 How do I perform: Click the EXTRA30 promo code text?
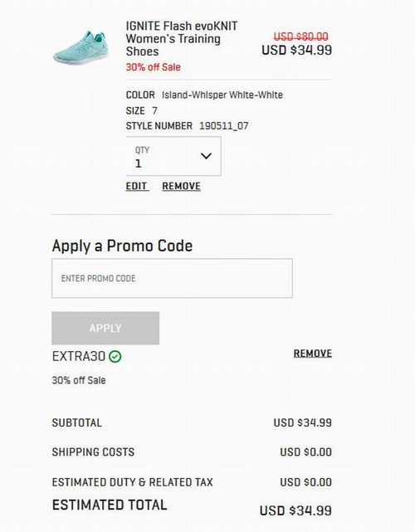[78, 357]
